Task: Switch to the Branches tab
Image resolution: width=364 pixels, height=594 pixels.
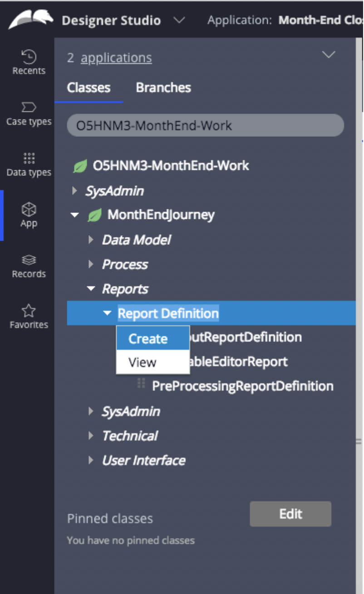Action: 163,88
